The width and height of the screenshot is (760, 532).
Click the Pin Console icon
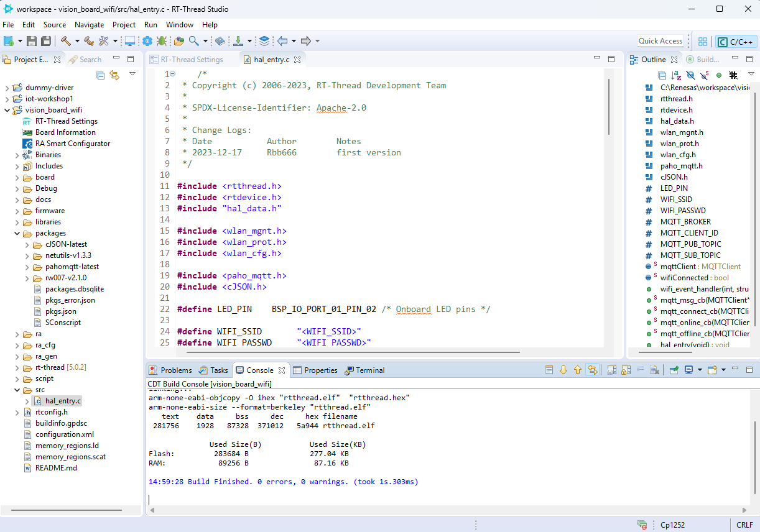[674, 370]
